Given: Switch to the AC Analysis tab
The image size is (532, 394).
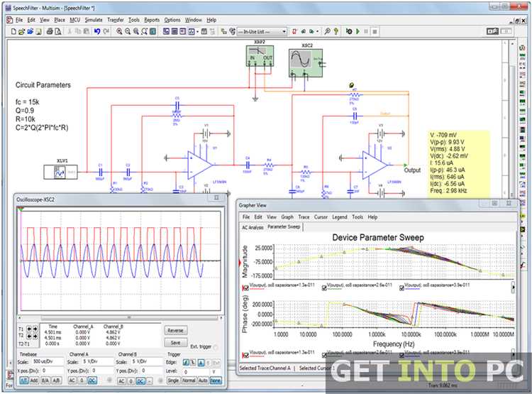Looking at the screenshot, I should tap(253, 227).
